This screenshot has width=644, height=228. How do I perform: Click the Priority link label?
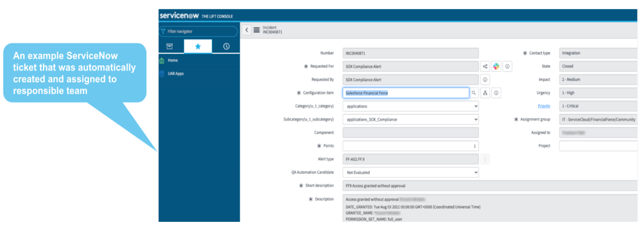tap(544, 106)
